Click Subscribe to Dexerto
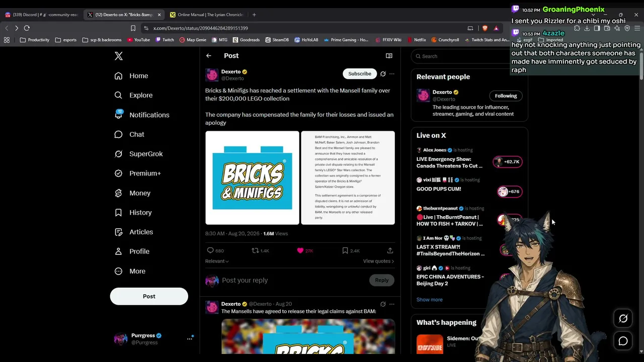 point(360,74)
